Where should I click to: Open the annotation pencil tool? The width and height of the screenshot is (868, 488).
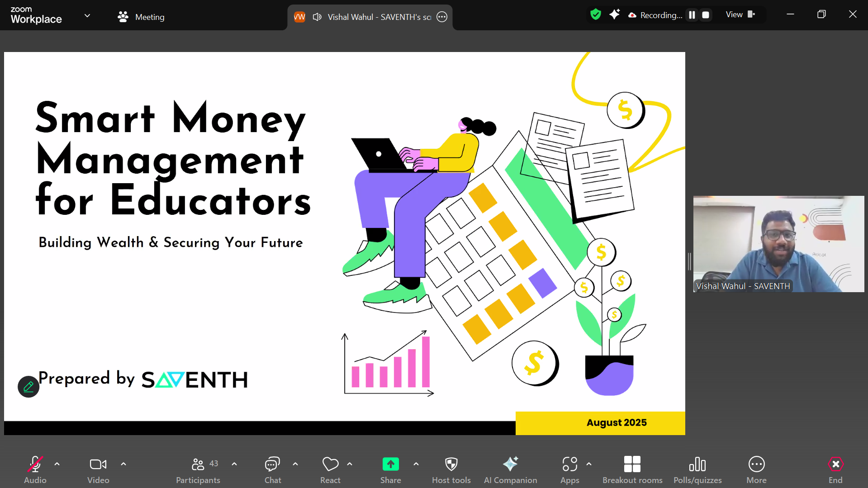[28, 387]
